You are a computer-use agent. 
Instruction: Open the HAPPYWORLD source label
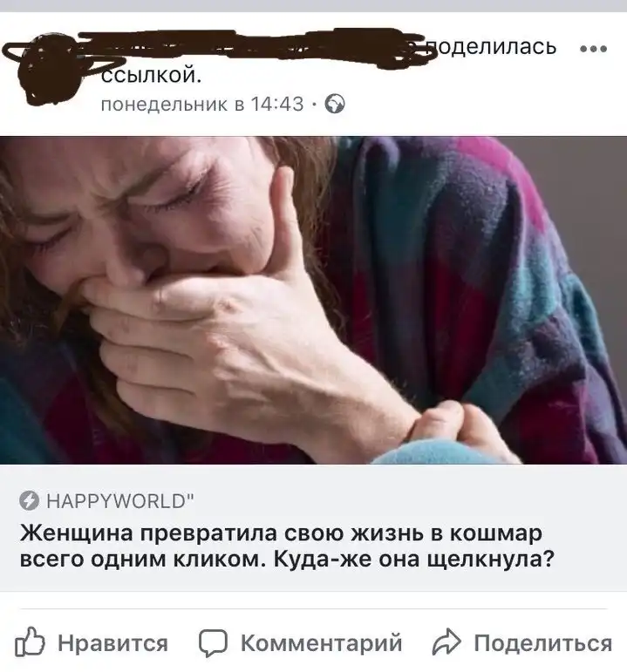pyautogui.click(x=120, y=500)
